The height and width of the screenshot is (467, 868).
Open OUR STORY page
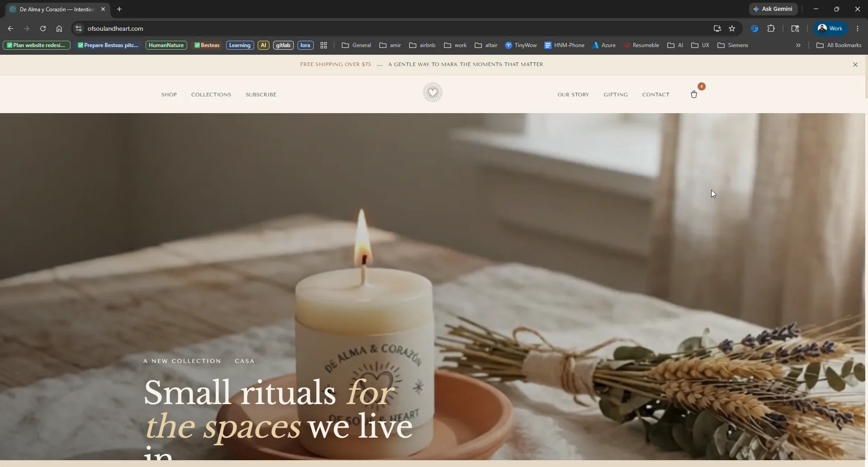pos(573,95)
